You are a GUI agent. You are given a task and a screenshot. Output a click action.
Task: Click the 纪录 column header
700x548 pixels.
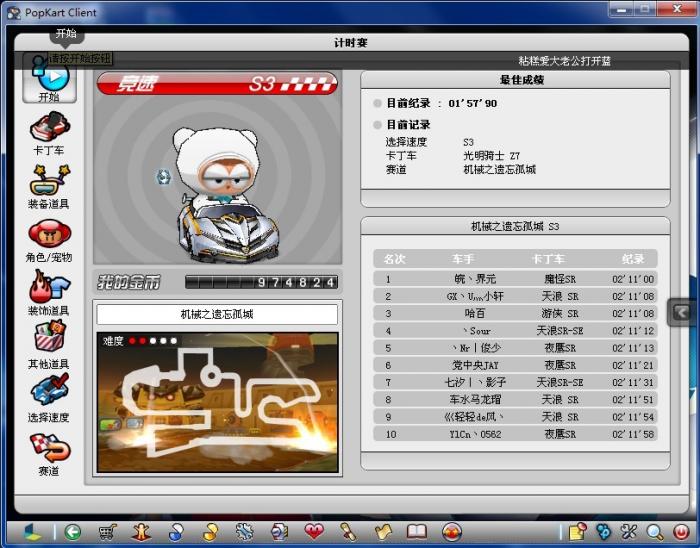(x=633, y=259)
